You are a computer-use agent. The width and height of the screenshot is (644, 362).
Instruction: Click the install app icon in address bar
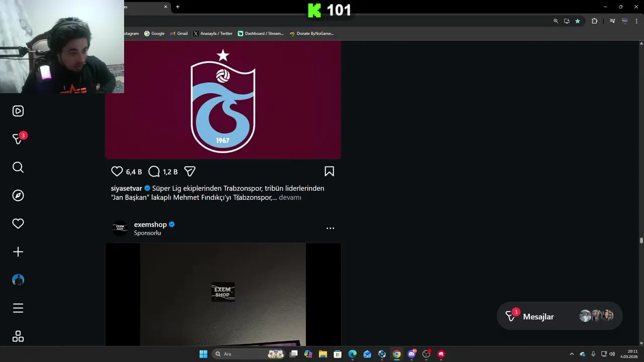[x=567, y=21]
